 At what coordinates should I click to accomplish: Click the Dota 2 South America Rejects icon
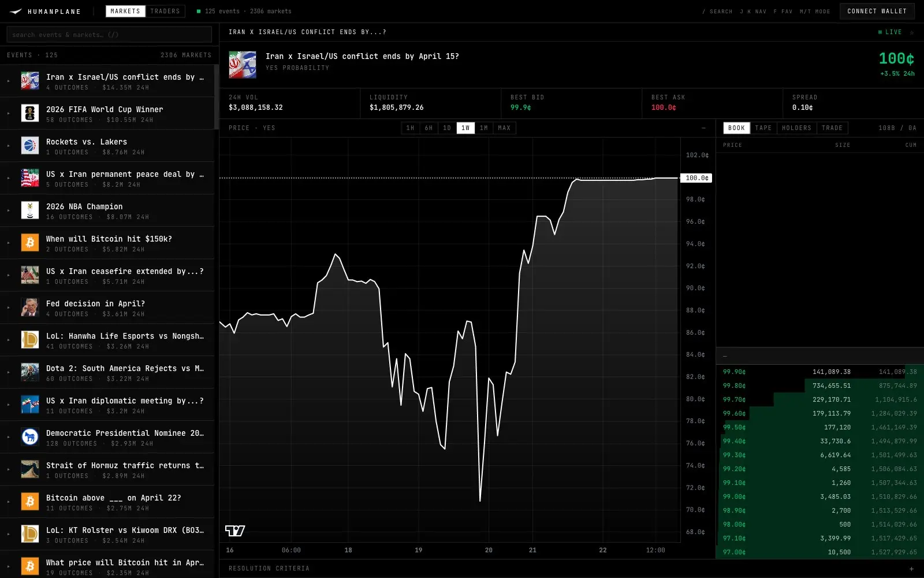pos(30,372)
